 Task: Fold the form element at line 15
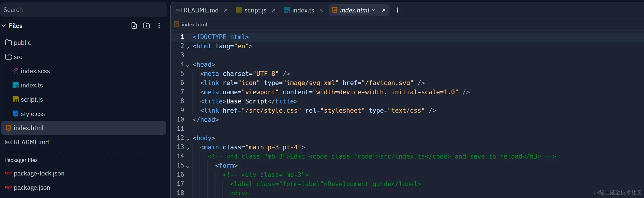[x=188, y=167]
